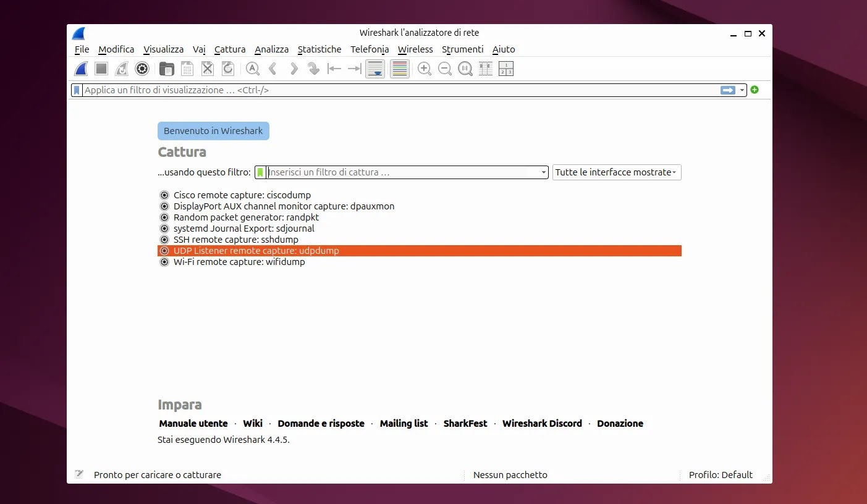Click the resize columns toolbar icon
867x504 pixels.
[486, 69]
